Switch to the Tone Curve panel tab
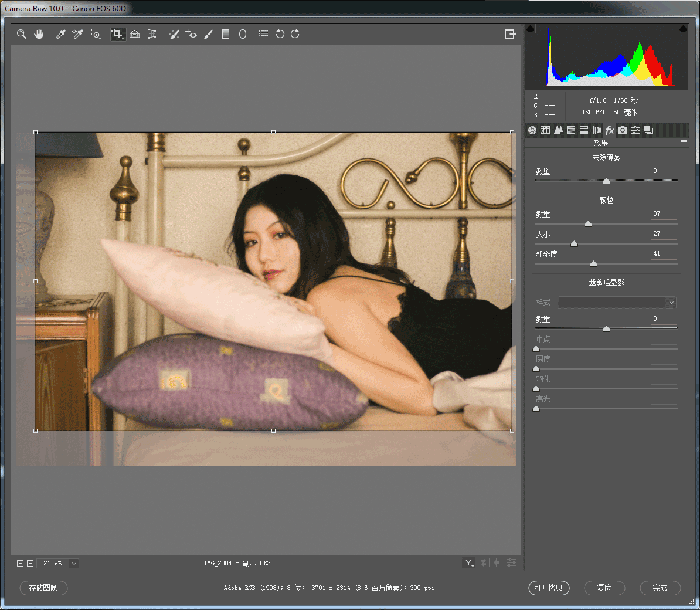The image size is (700, 610). coord(545,130)
